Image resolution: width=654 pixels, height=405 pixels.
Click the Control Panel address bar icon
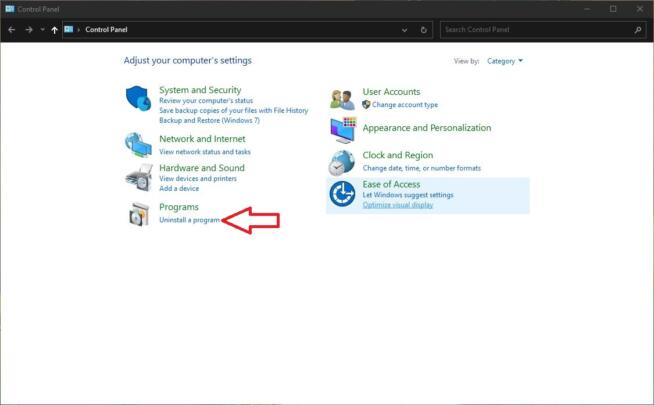click(69, 29)
